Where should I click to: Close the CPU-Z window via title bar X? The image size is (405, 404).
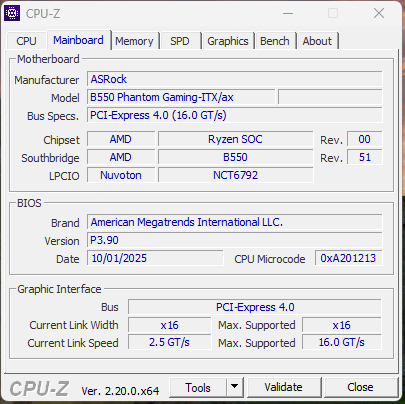pos(379,13)
